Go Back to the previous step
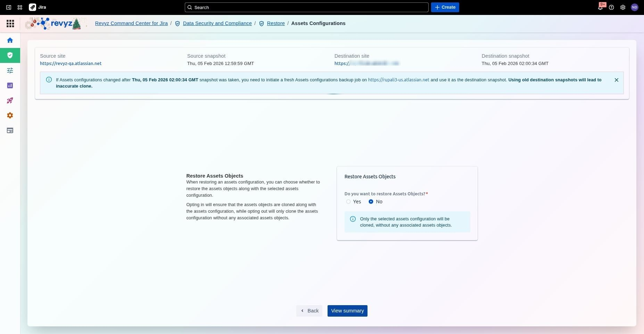 [309, 311]
